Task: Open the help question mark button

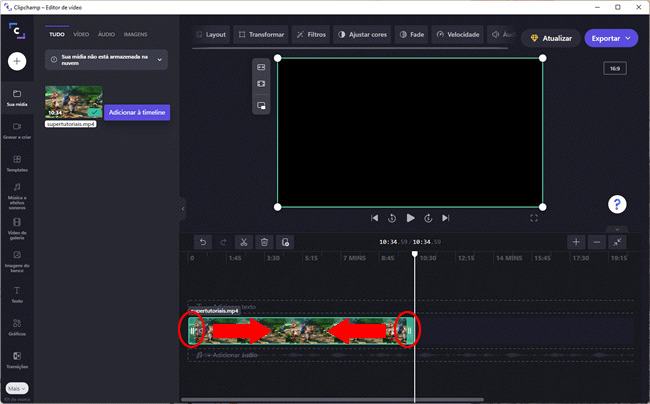Action: pyautogui.click(x=617, y=204)
